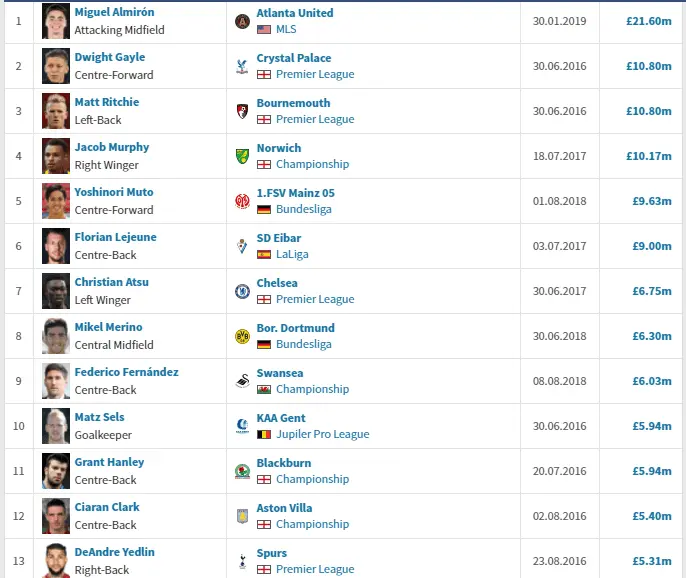Click Dwight Gayle's player photo

(x=56, y=66)
